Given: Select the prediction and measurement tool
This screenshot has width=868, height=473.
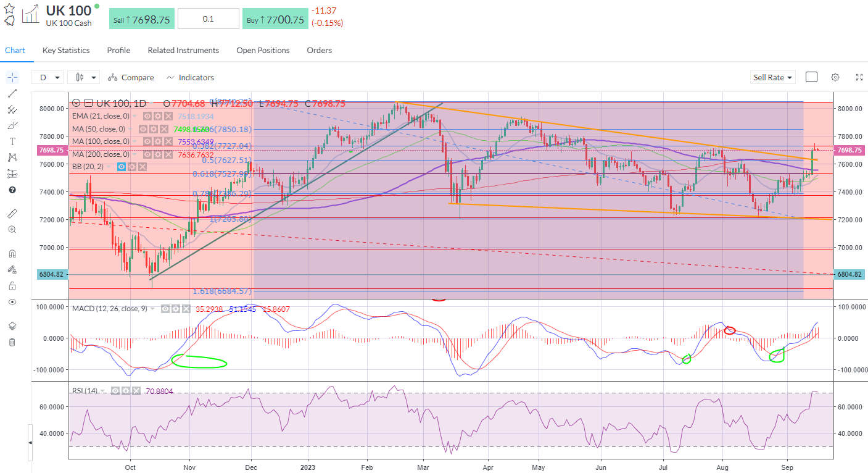Looking at the screenshot, I should [12, 174].
